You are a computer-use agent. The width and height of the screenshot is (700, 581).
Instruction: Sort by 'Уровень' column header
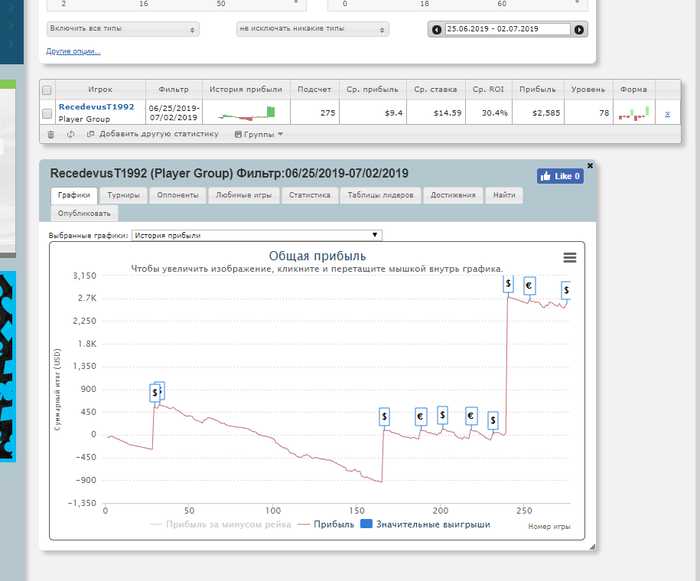[x=588, y=89]
